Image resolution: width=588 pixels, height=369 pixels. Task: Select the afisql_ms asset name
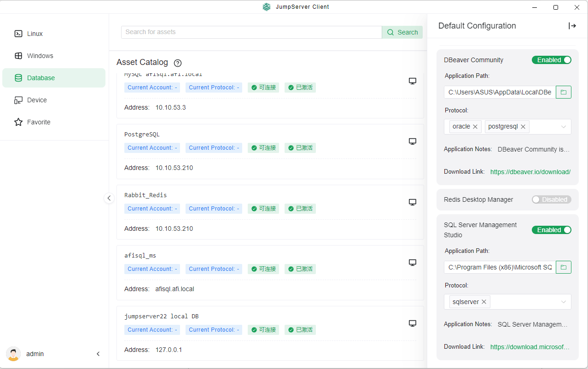click(140, 256)
